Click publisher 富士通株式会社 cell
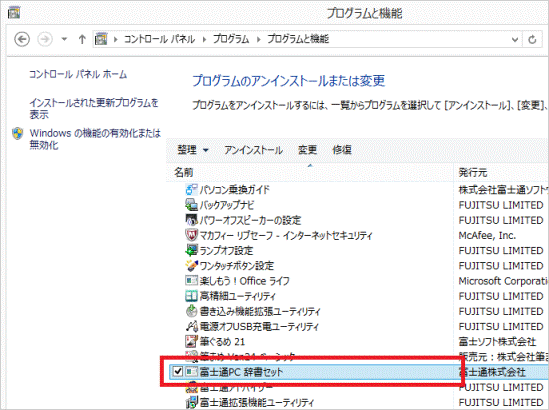 492,372
